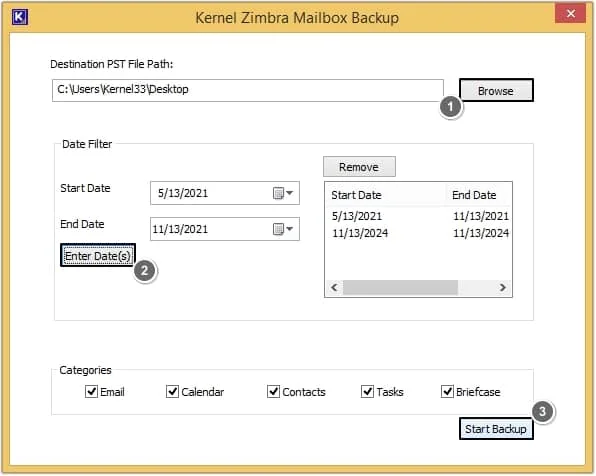The image size is (596, 476).
Task: Click the Kernel app icon in title bar
Action: [x=20, y=17]
